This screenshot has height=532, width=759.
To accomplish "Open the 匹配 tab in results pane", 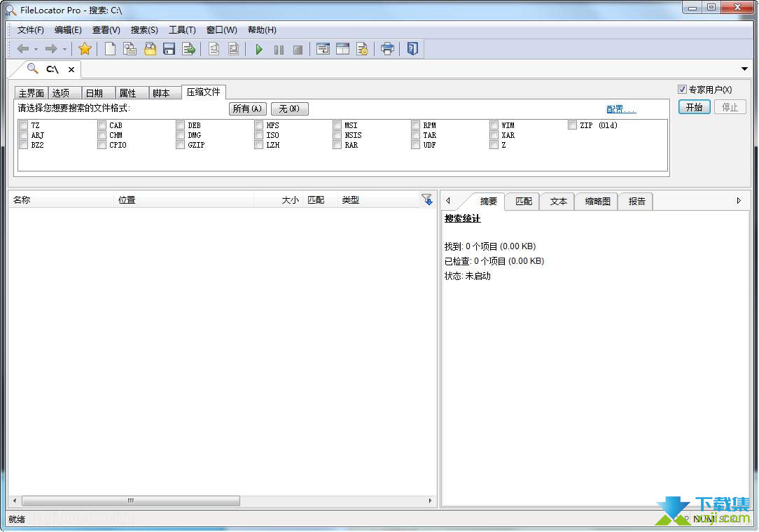I will pyautogui.click(x=523, y=202).
